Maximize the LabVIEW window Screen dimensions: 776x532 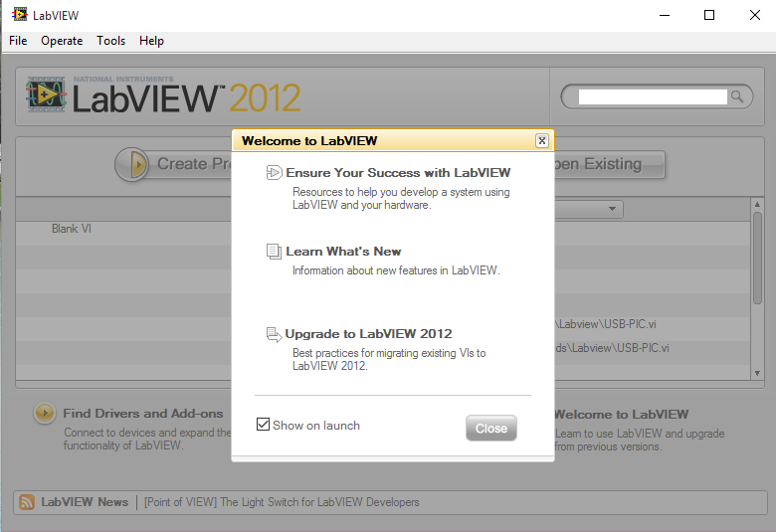pyautogui.click(x=709, y=15)
